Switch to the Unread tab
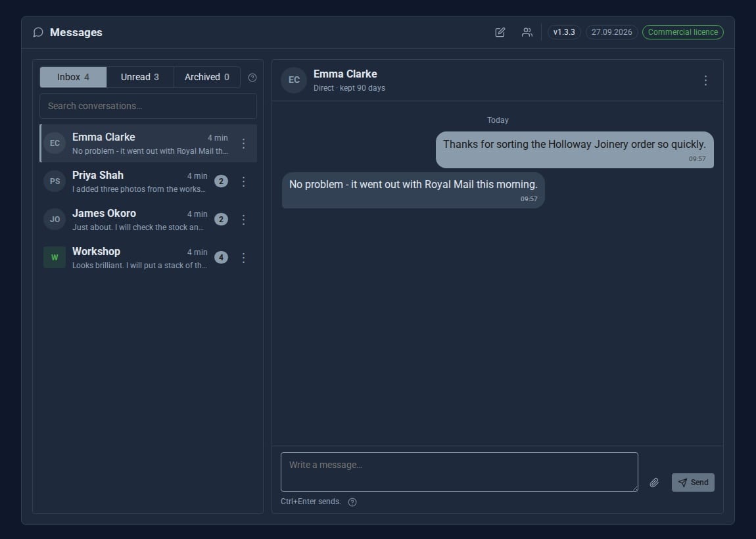The width and height of the screenshot is (756, 539). pos(140,77)
